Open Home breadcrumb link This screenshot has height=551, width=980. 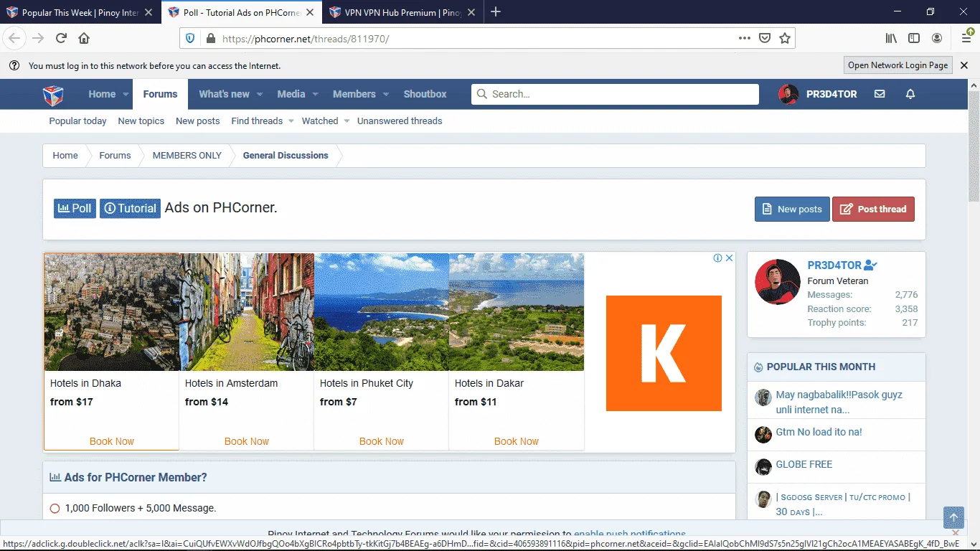click(65, 156)
